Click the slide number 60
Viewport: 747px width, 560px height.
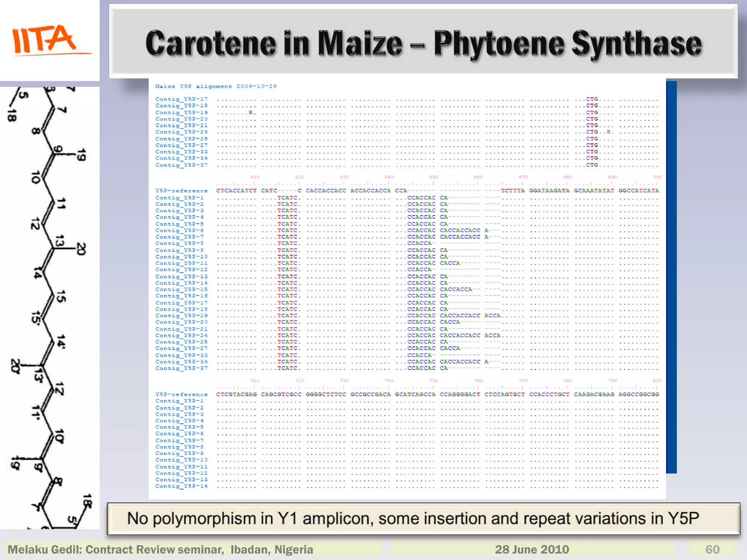(x=712, y=549)
